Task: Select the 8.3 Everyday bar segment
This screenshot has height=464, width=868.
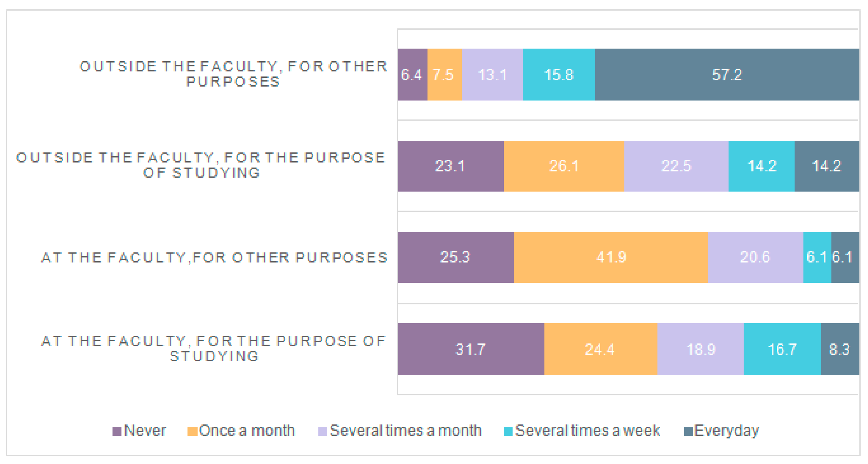Action: click(840, 349)
